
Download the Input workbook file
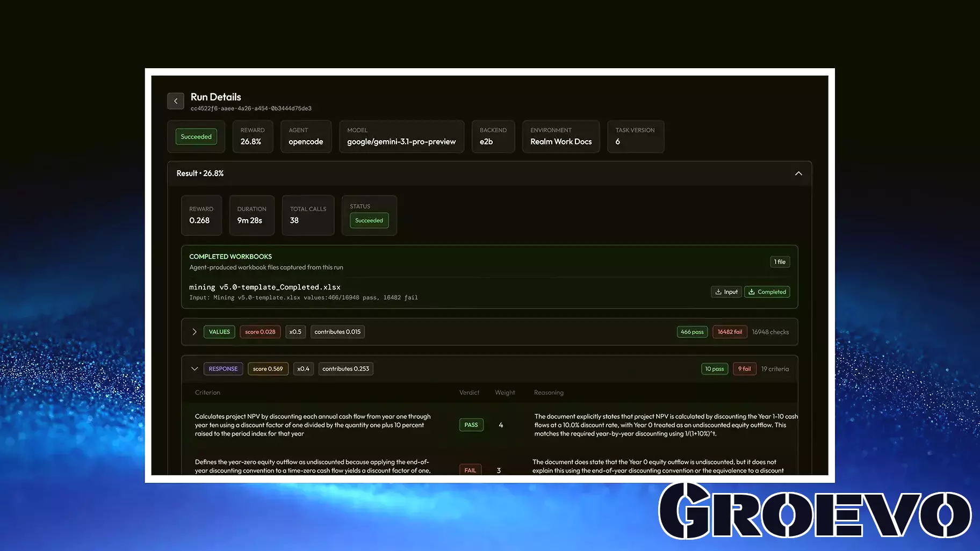click(726, 292)
